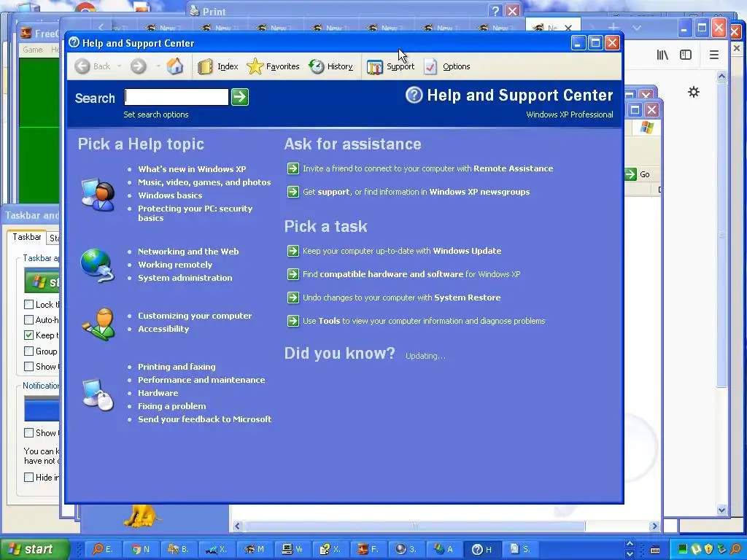Close the active browser tab with its X

click(568, 28)
